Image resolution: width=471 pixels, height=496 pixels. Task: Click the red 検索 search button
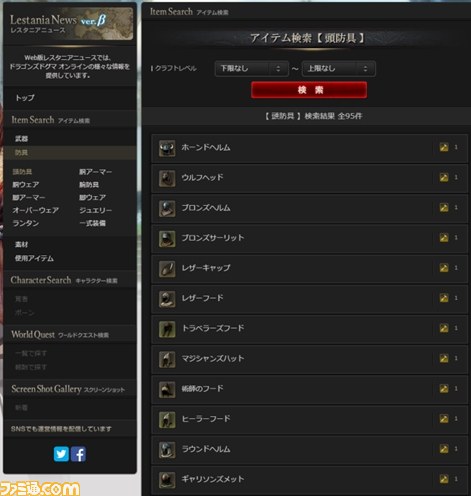(309, 90)
